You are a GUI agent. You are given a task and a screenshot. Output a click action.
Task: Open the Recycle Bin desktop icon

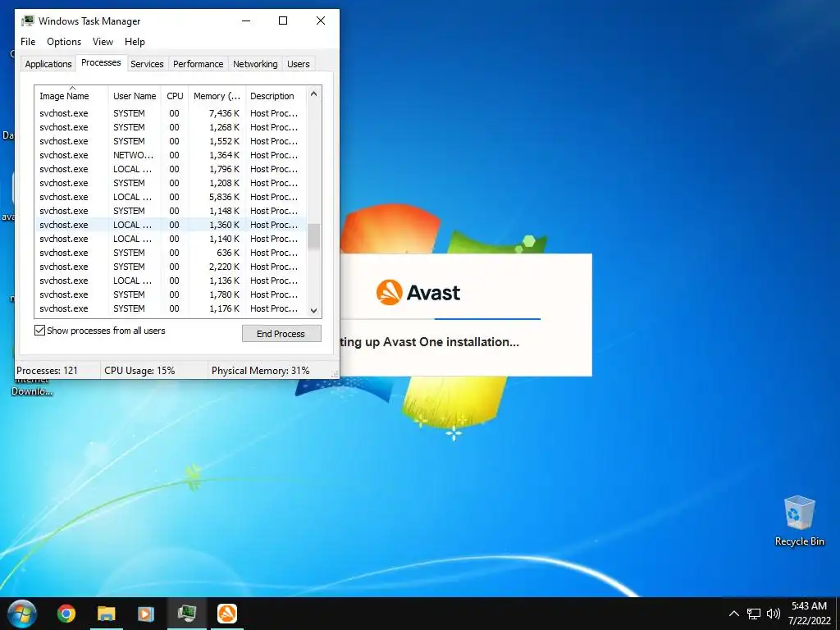(x=799, y=521)
